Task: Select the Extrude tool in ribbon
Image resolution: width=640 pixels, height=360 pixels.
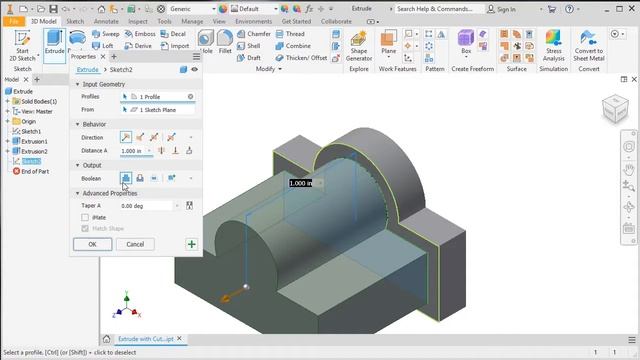Action: pos(54,46)
